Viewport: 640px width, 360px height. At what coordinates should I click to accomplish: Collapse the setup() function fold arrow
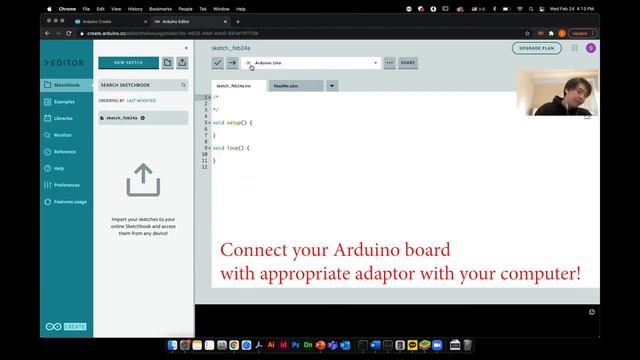click(x=210, y=122)
